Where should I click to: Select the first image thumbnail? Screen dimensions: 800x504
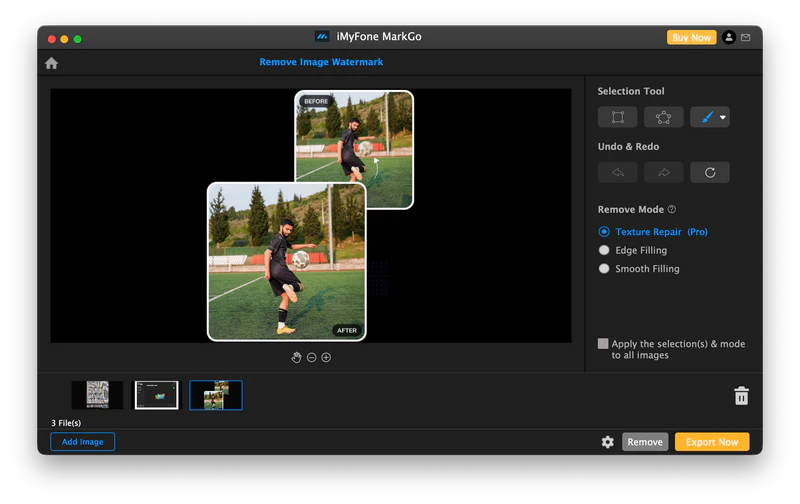click(x=97, y=395)
